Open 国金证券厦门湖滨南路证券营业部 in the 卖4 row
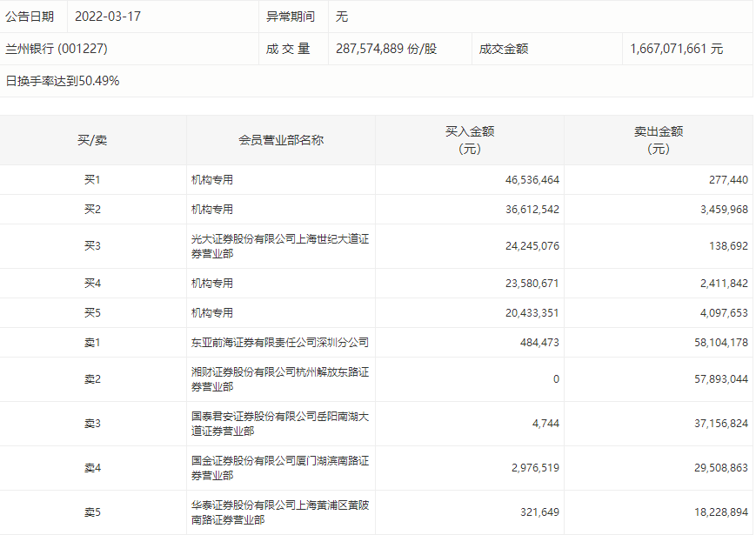The height and width of the screenshot is (535, 756). click(x=280, y=468)
